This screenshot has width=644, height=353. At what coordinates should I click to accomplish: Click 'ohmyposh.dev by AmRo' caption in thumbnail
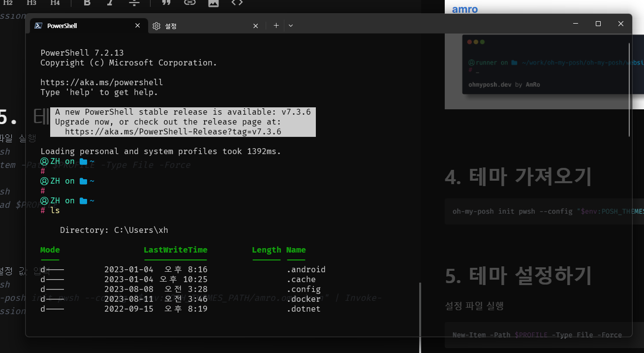[504, 85]
